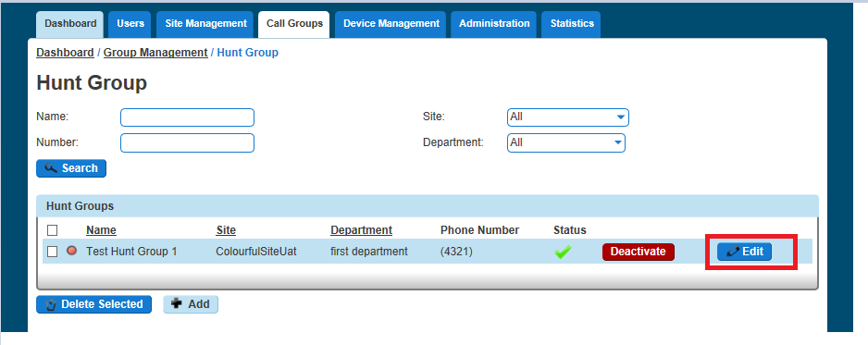Open the Device Management tab
Viewport: 868px width, 345px height.
coord(391,24)
